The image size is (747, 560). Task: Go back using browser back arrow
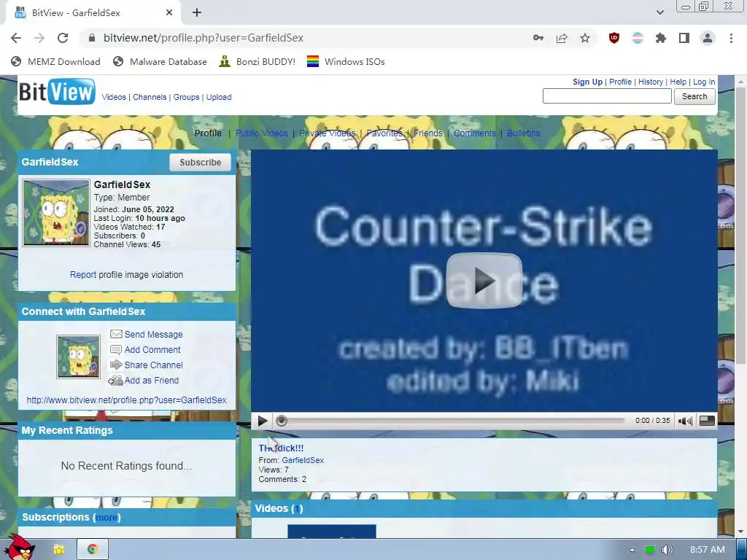coord(16,38)
